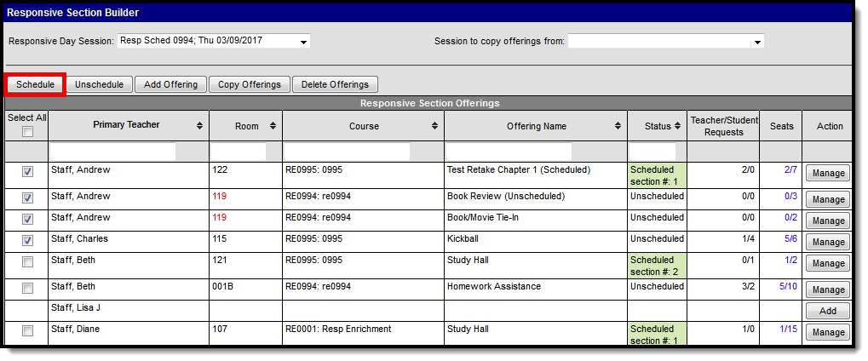
Task: Click the Unschedule button
Action: [99, 84]
